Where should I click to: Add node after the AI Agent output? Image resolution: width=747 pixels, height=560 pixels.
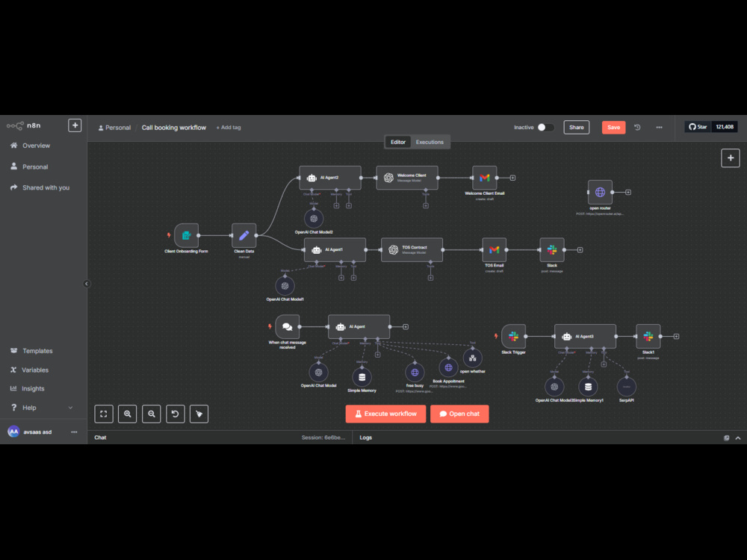pos(406,327)
